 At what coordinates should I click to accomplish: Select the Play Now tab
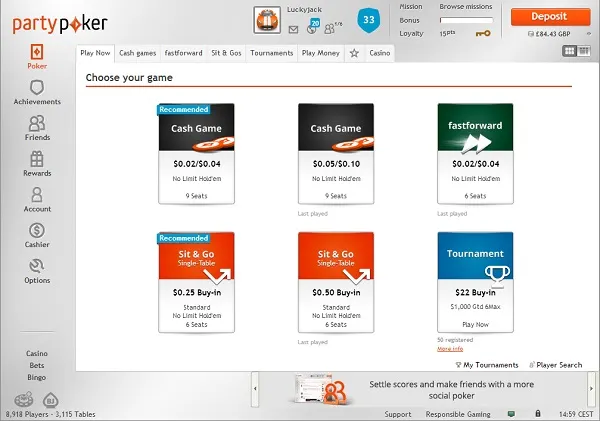coord(95,53)
